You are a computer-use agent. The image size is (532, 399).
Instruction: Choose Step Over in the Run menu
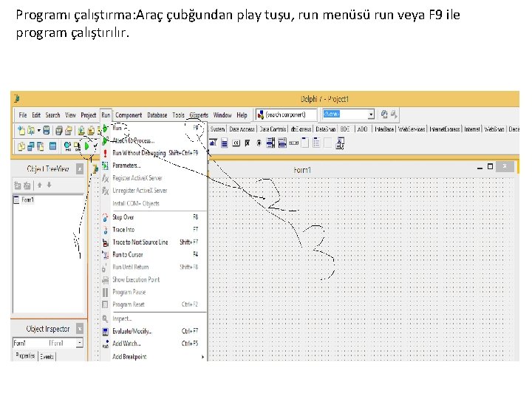tap(154, 217)
